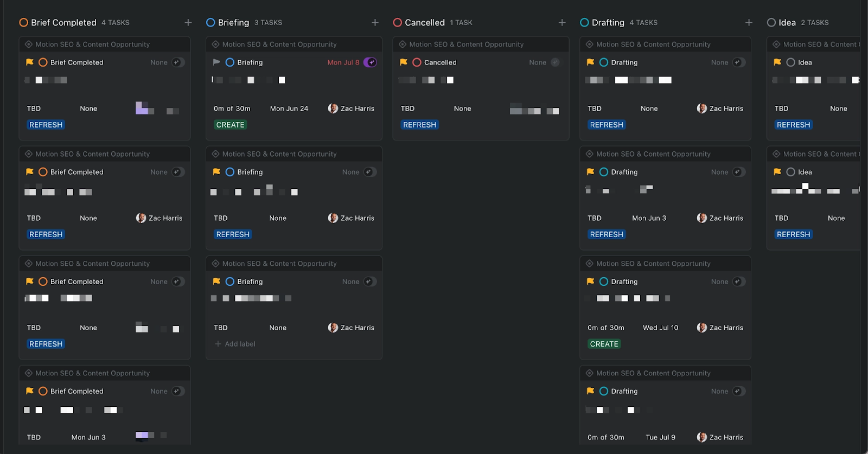Click blue status circle in Briefing column header
Image resolution: width=868 pixels, height=454 pixels.
[210, 22]
